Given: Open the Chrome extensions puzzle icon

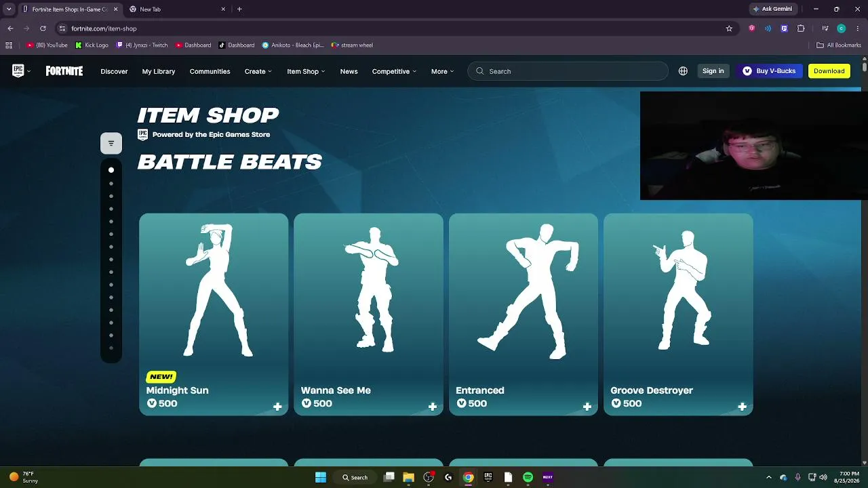Looking at the screenshot, I should (801, 28).
